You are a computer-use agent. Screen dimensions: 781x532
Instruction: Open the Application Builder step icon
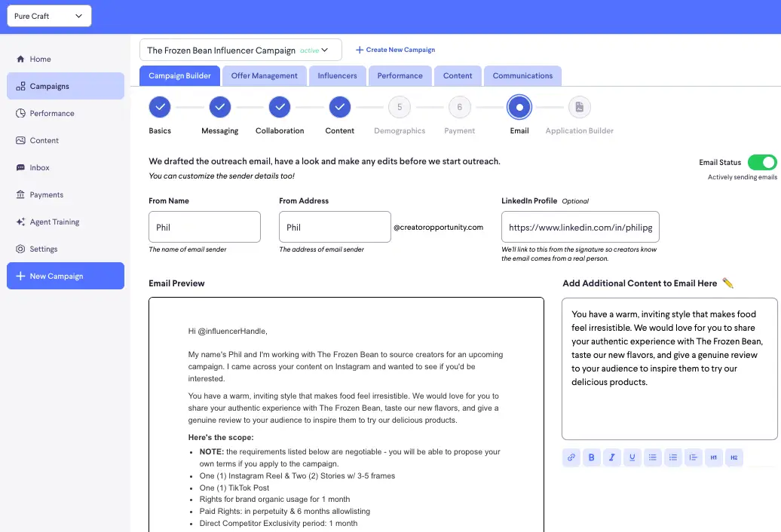pos(579,107)
